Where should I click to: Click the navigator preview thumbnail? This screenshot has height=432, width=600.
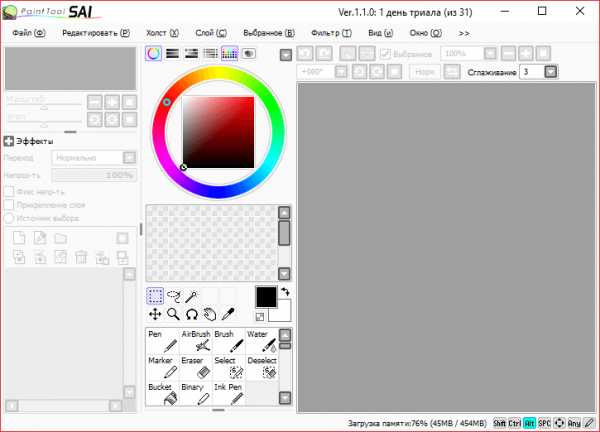pos(70,68)
